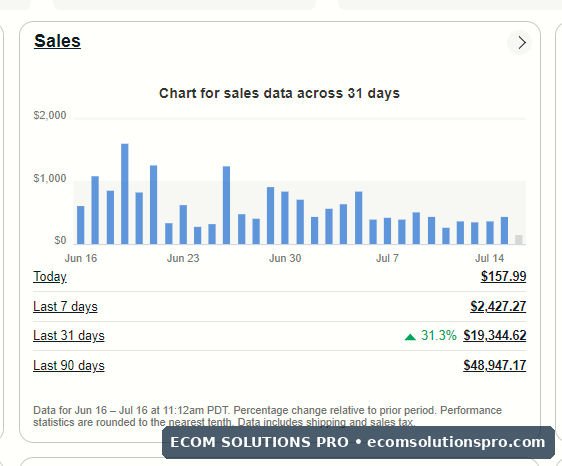Open Last 7 days sales link
The image size is (562, 466).
point(65,307)
